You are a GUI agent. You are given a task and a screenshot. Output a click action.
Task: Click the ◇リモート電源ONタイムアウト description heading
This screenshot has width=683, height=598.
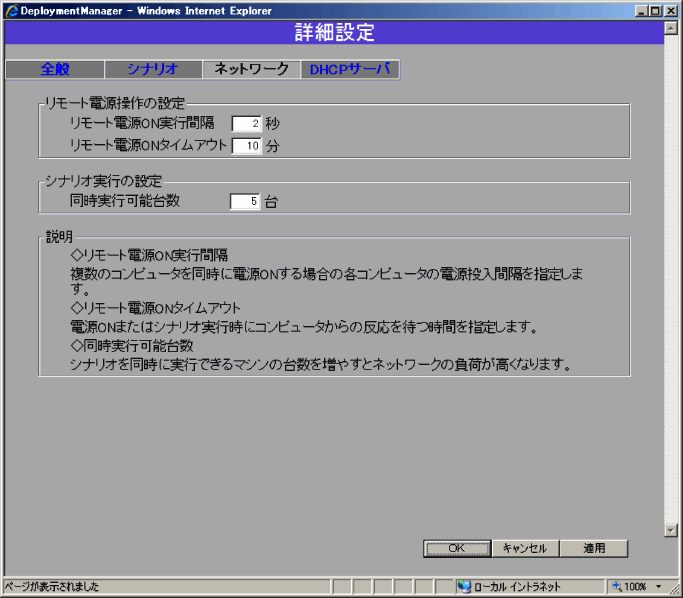[156, 308]
